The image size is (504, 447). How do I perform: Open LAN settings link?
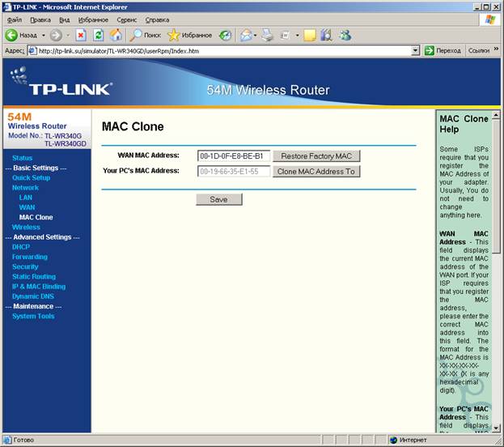point(25,198)
